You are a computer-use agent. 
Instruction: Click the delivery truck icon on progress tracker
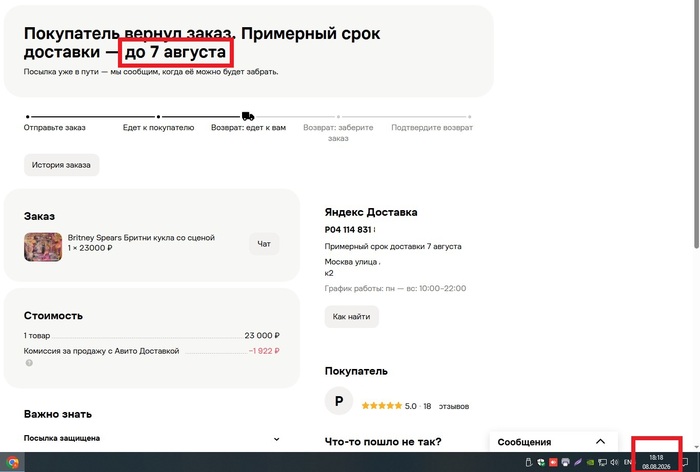coord(248,116)
